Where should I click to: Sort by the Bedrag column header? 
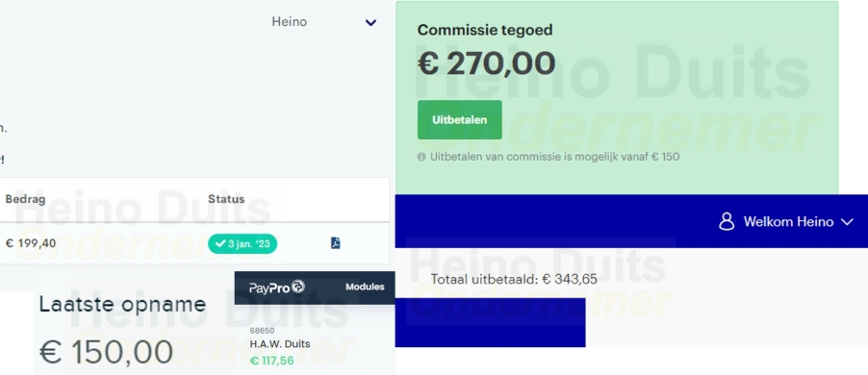pyautogui.click(x=25, y=199)
